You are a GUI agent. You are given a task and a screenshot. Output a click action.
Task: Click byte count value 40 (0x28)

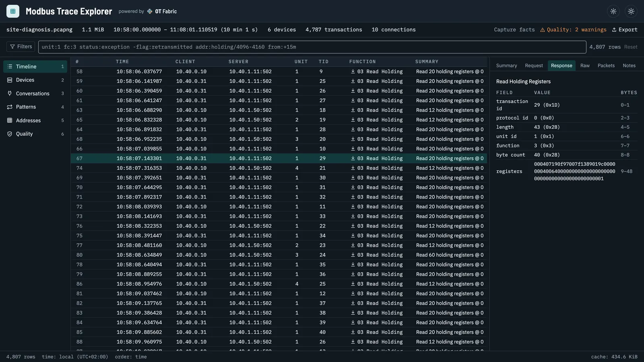point(547,155)
